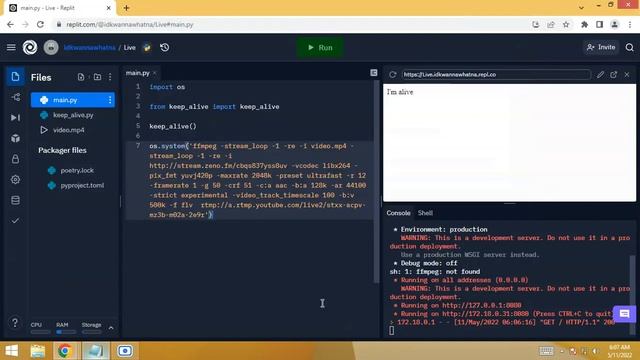Click the Python language badge icon
This screenshot has width=640, height=360.
tap(147, 48)
